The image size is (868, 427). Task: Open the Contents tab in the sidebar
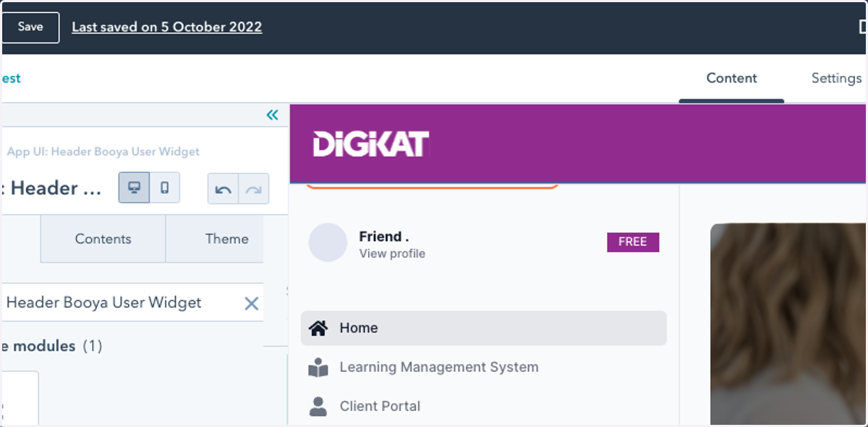[x=103, y=239]
